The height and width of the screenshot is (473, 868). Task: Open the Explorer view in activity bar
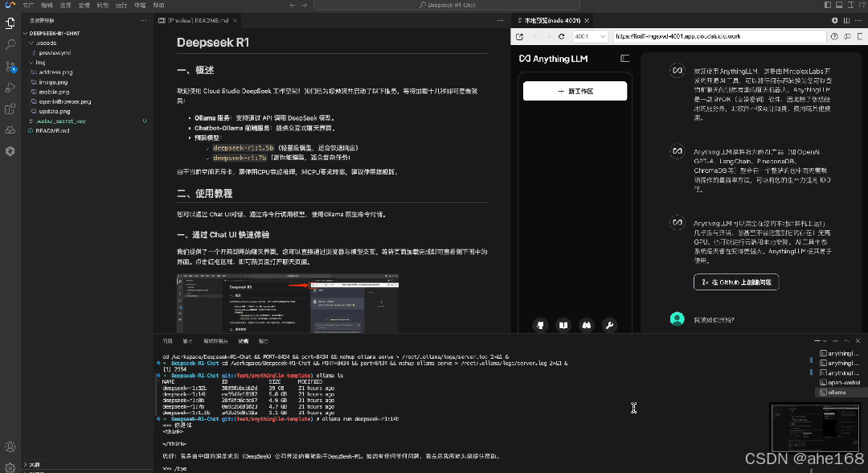10,23
